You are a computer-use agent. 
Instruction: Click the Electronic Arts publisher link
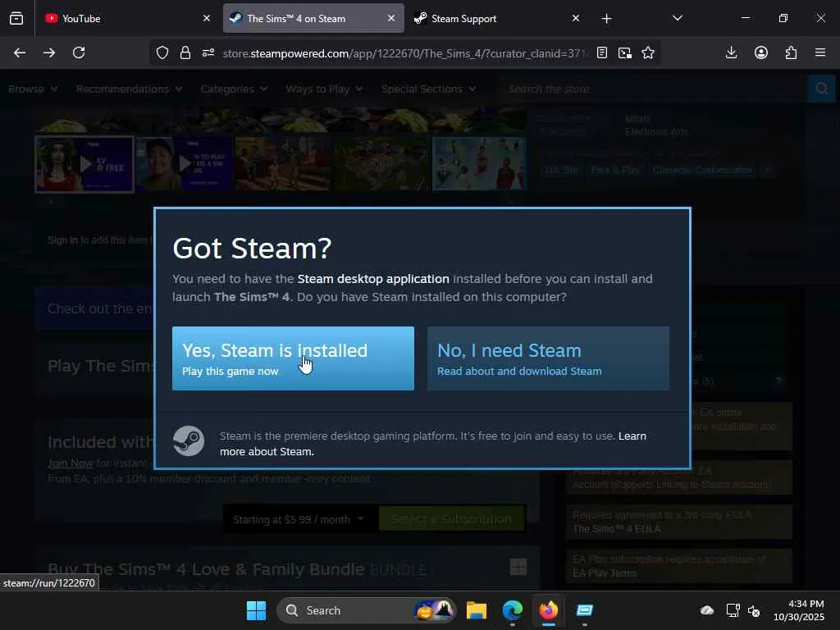(x=656, y=131)
